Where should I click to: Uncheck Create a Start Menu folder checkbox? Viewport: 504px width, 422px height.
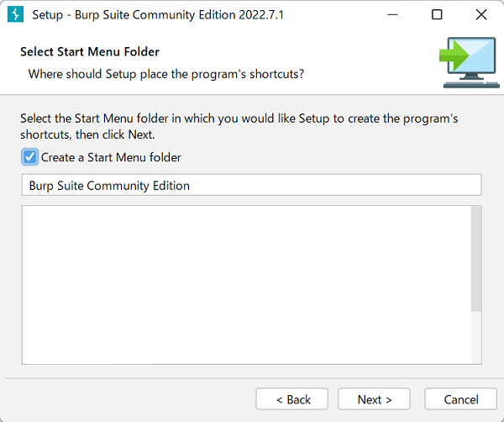coord(30,157)
